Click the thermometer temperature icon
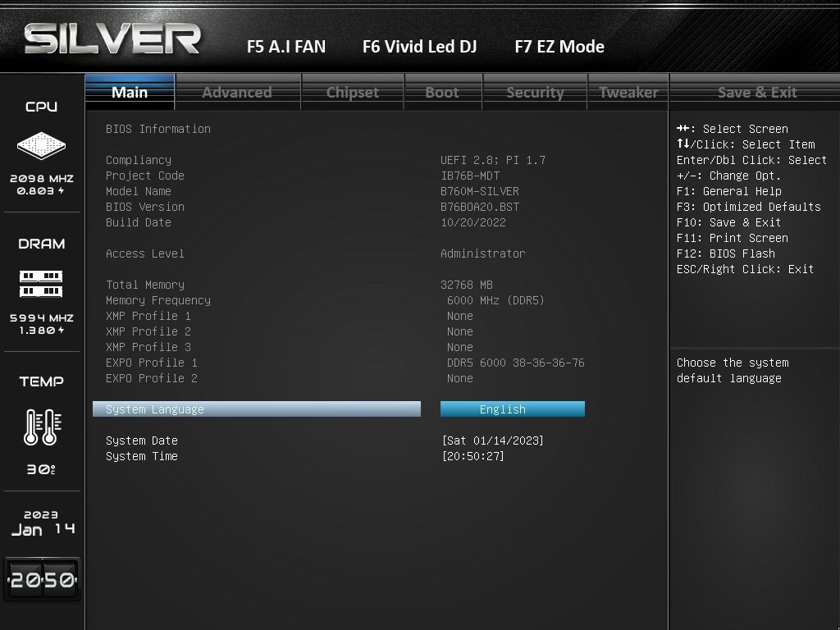 click(x=43, y=427)
